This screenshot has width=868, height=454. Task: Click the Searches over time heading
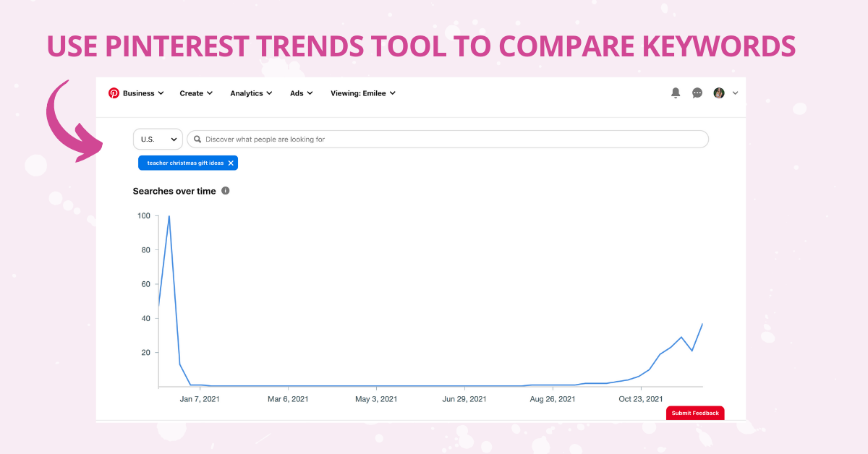(x=174, y=191)
